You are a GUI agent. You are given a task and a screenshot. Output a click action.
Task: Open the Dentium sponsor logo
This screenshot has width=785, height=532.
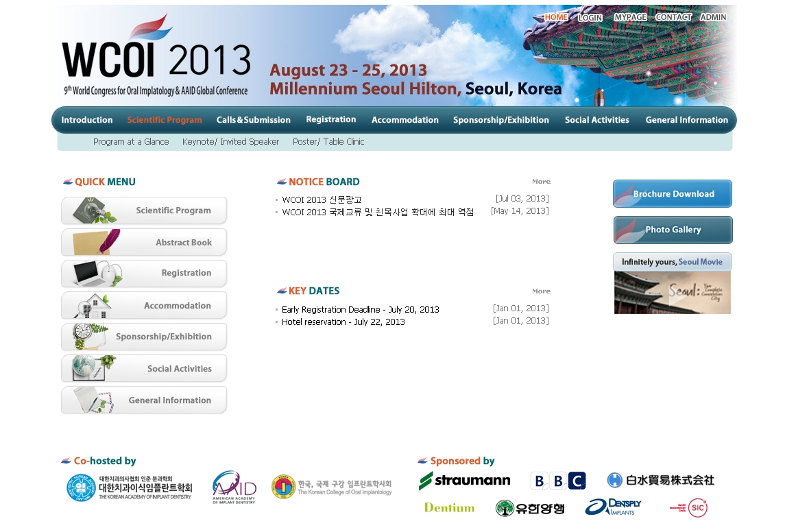pyautogui.click(x=449, y=508)
